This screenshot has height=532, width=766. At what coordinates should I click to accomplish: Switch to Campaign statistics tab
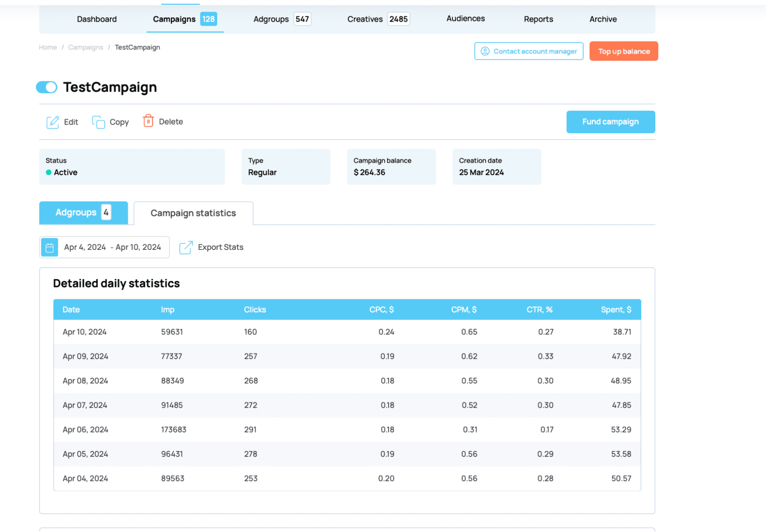point(193,213)
